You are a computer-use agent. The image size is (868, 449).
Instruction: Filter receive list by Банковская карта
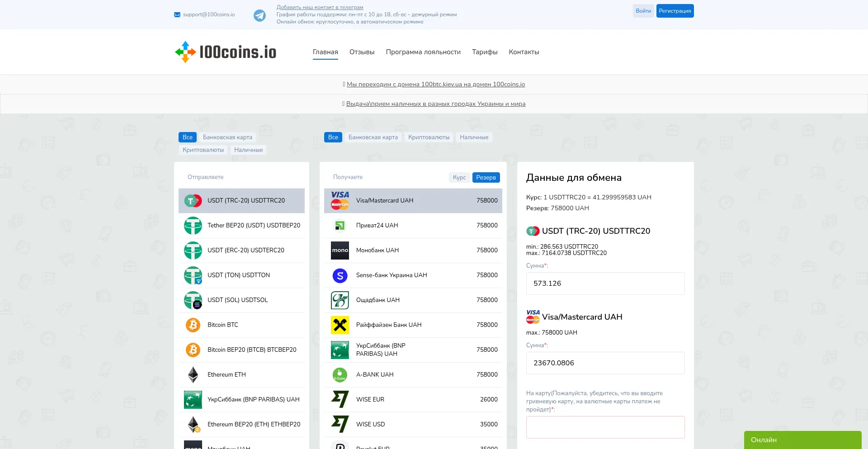(373, 137)
